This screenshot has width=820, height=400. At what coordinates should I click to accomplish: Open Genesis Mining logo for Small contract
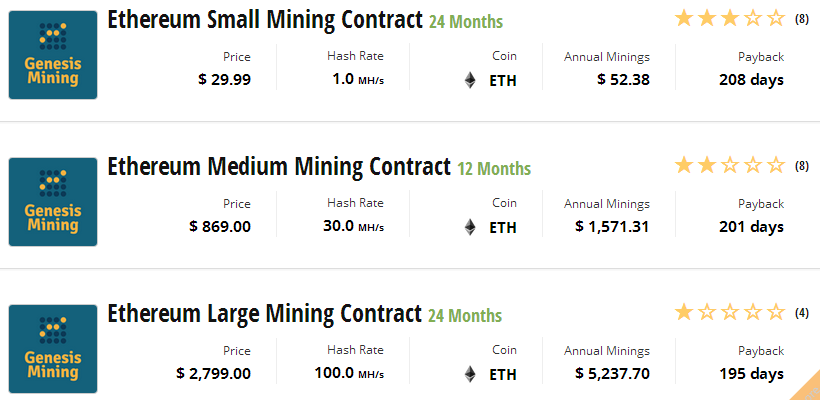[53, 55]
